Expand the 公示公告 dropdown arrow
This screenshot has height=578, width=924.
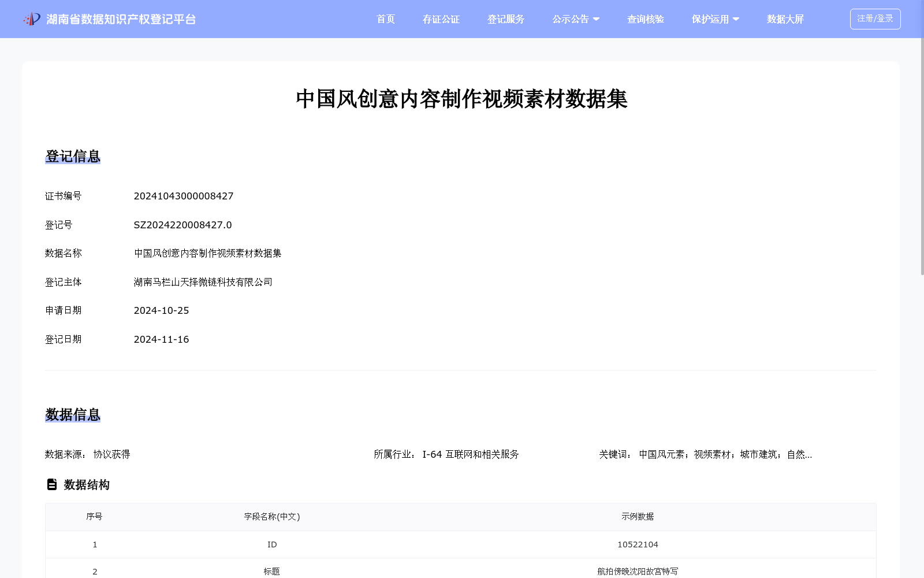(597, 19)
